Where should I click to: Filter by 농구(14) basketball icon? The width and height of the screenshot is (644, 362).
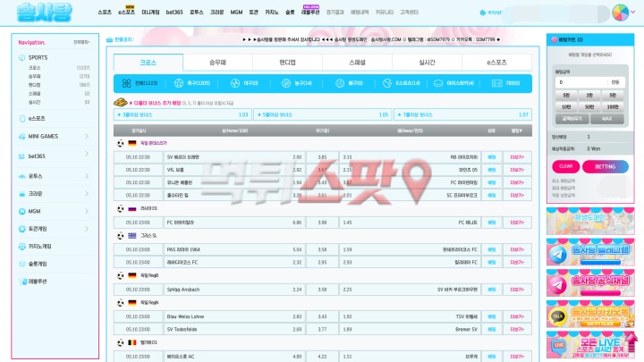pyautogui.click(x=286, y=83)
